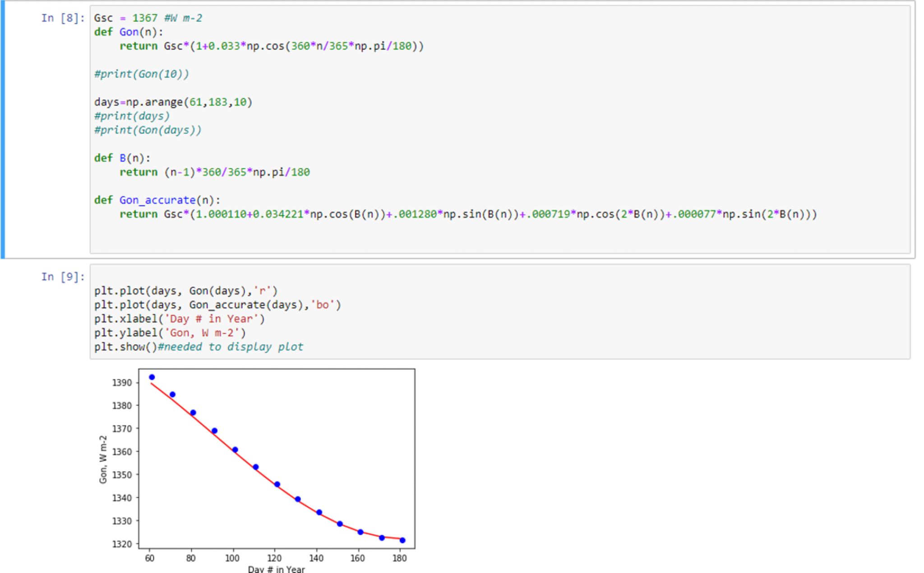Click the plt.show() line
This screenshot has height=573, width=924.
[199, 347]
